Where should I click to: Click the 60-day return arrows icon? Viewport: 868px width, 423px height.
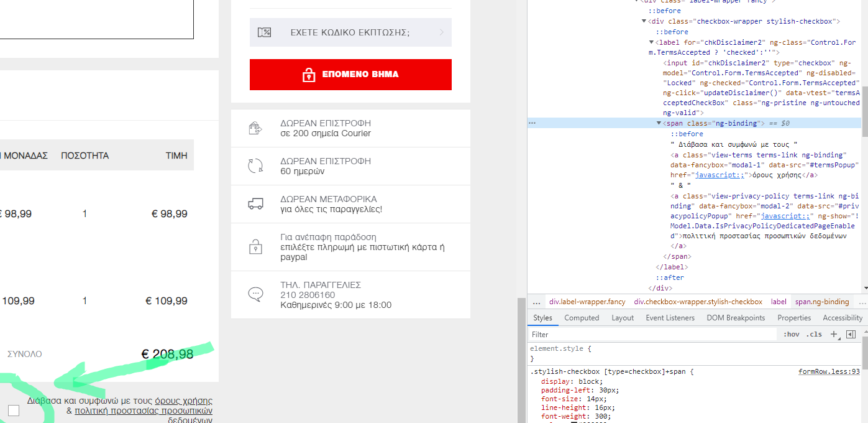(255, 166)
